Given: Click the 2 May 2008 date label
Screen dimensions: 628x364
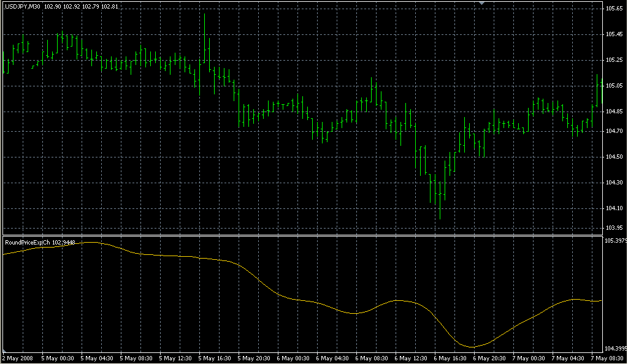Looking at the screenshot, I should tap(18, 358).
